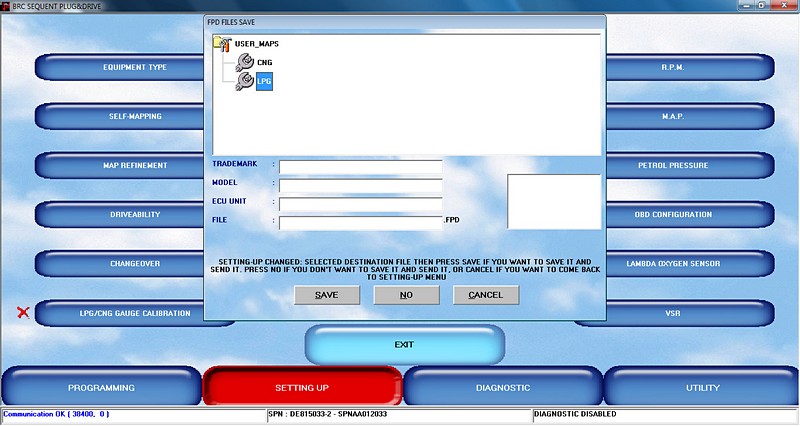800x426 pixels.
Task: Open SELF-MAPPING settings
Action: (x=120, y=116)
